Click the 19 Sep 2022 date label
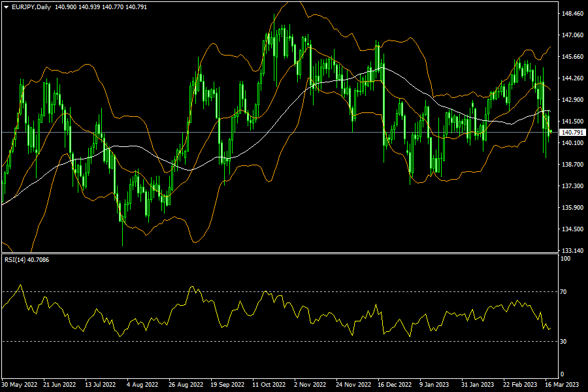The width and height of the screenshot is (588, 392). pyautogui.click(x=227, y=385)
